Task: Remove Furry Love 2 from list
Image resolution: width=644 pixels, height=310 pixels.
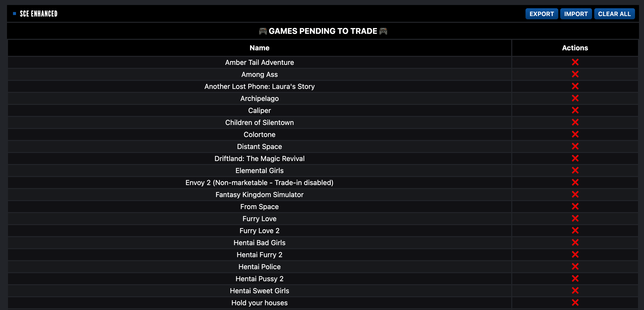Action: 574,231
